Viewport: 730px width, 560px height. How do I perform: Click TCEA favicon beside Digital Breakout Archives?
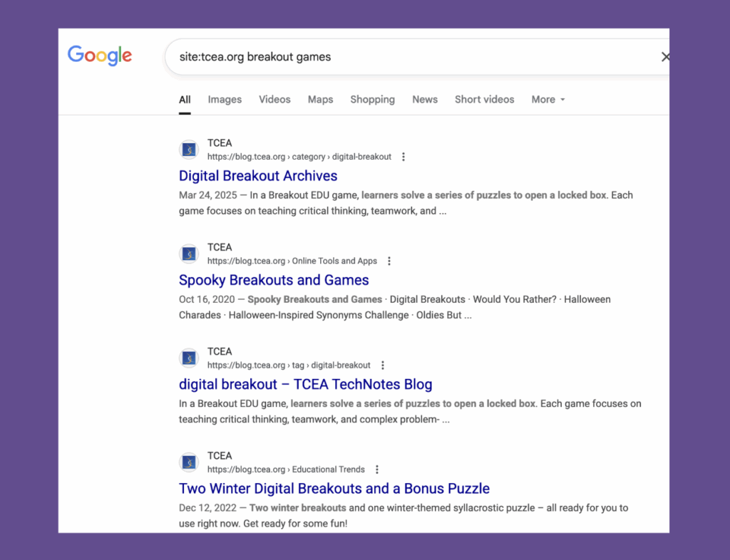click(189, 150)
